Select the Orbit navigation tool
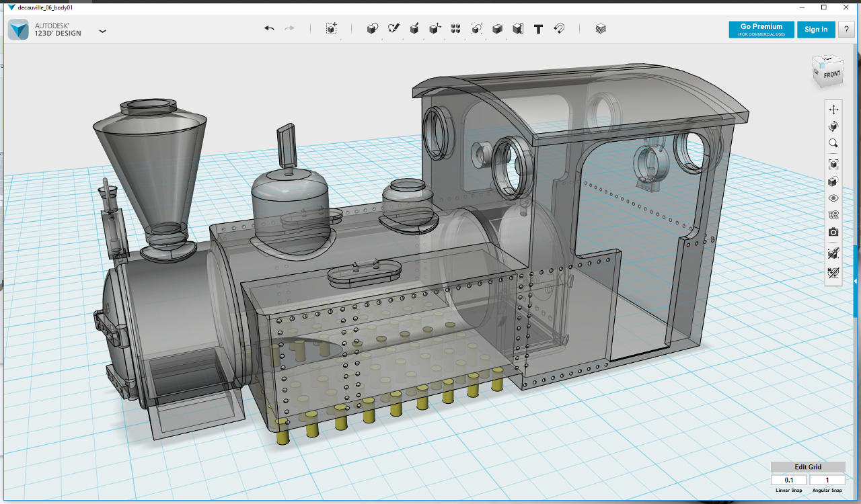Image resolution: width=861 pixels, height=504 pixels. 833,126
